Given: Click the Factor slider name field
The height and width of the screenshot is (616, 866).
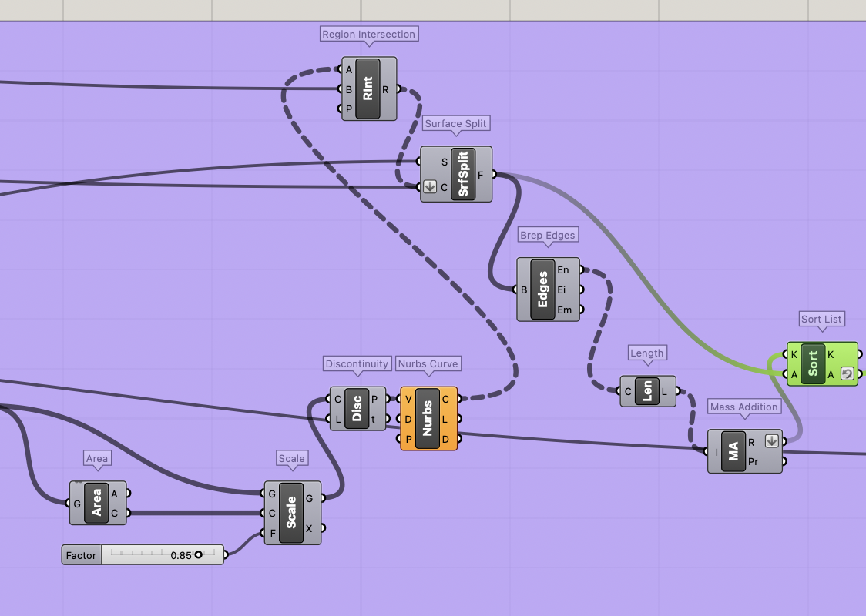Looking at the screenshot, I should [x=80, y=554].
